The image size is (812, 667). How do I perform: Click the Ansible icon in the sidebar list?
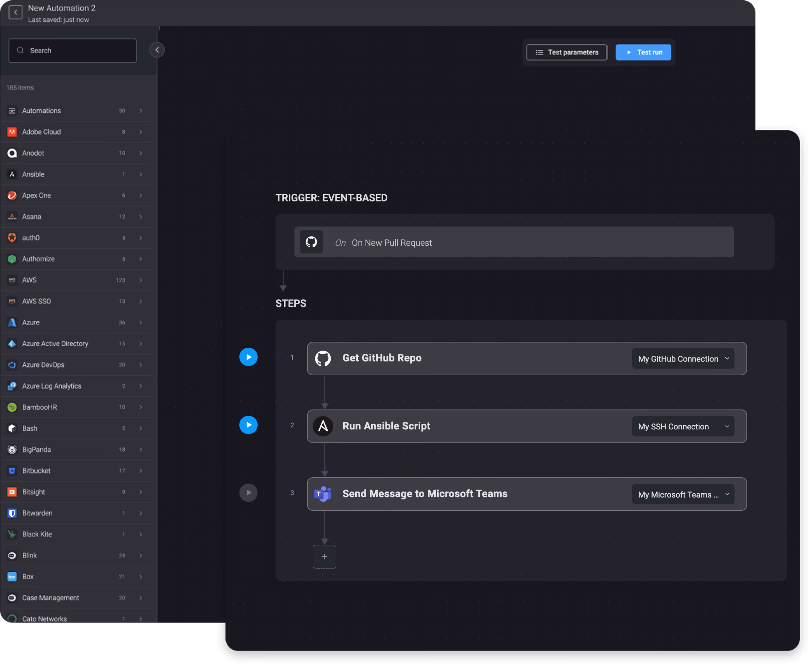coord(12,174)
